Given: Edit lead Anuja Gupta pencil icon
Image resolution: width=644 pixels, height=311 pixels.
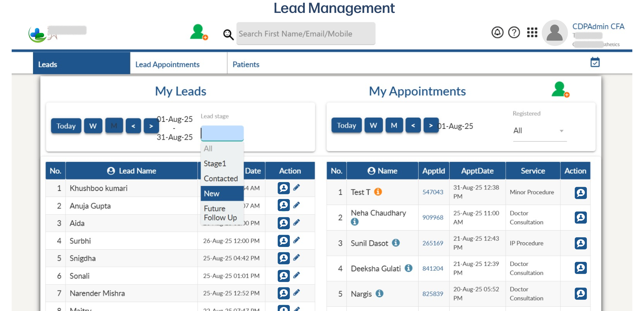Looking at the screenshot, I should (297, 205).
